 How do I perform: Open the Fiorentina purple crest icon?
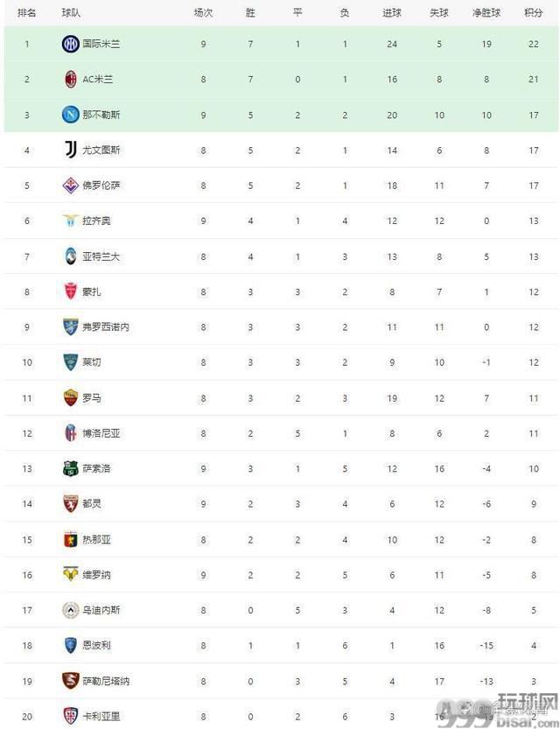click(71, 185)
